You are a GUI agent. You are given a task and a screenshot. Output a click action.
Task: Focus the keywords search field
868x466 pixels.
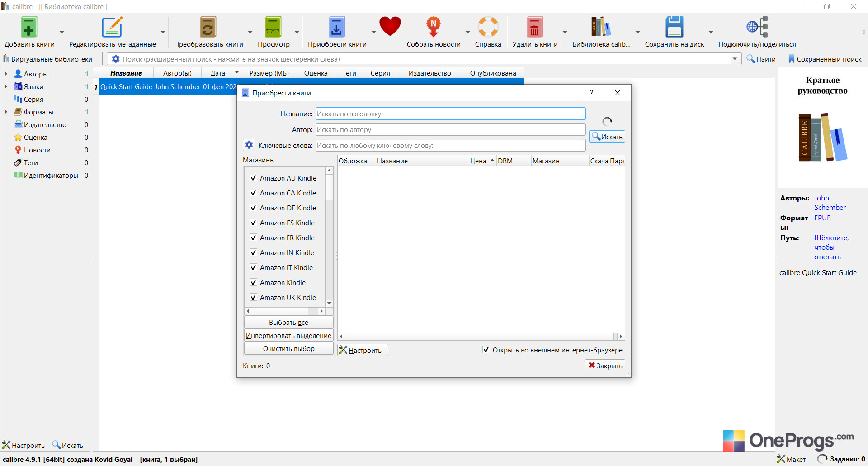(x=450, y=145)
